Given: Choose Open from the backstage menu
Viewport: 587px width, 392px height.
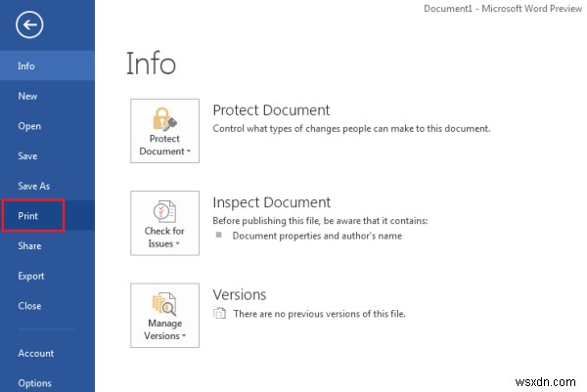Looking at the screenshot, I should [47, 126].
